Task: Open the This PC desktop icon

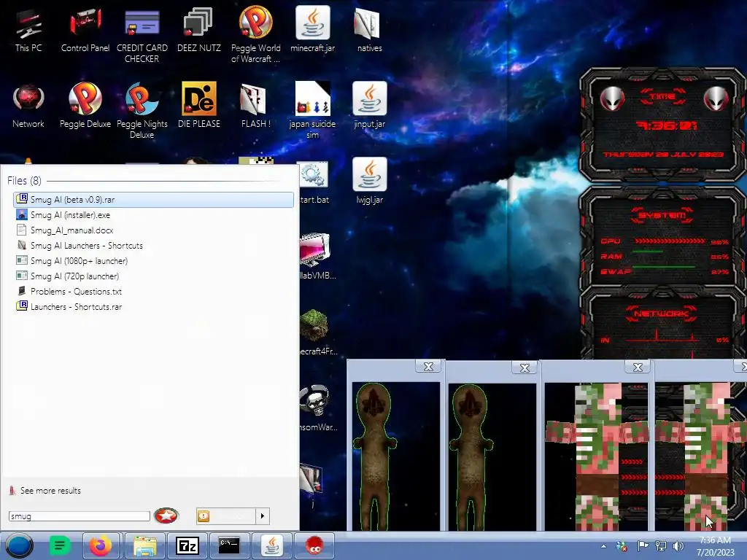Action: (28, 31)
